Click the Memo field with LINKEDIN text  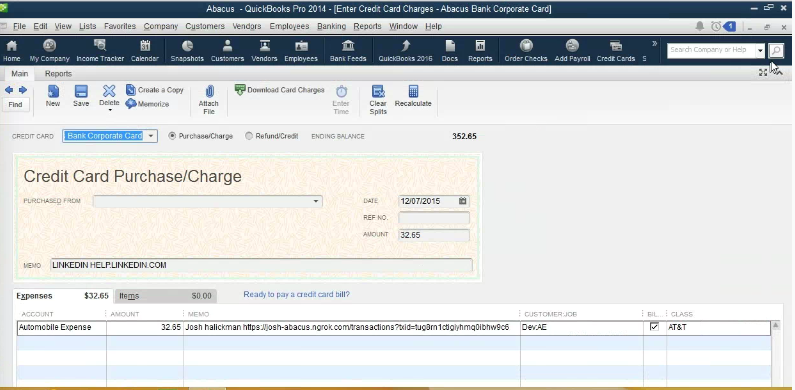[262, 265]
